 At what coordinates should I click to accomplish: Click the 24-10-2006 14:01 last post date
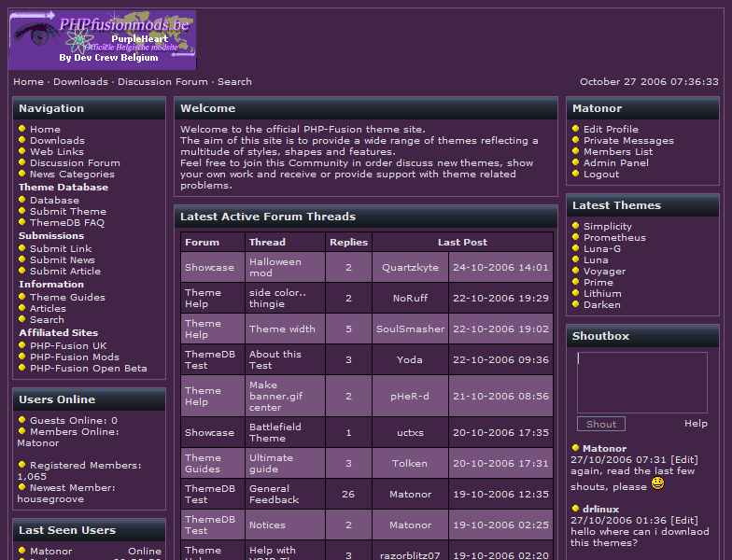[x=500, y=267]
